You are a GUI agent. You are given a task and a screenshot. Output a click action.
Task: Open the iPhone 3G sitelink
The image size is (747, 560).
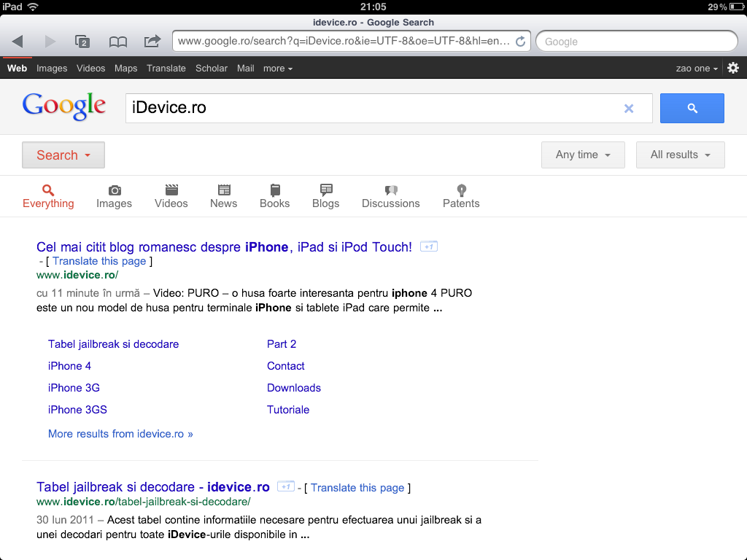tap(74, 388)
